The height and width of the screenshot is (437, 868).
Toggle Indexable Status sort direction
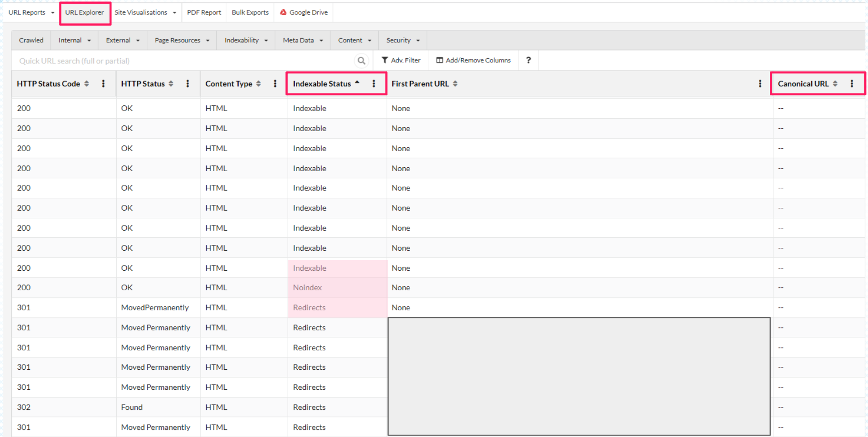tap(358, 83)
